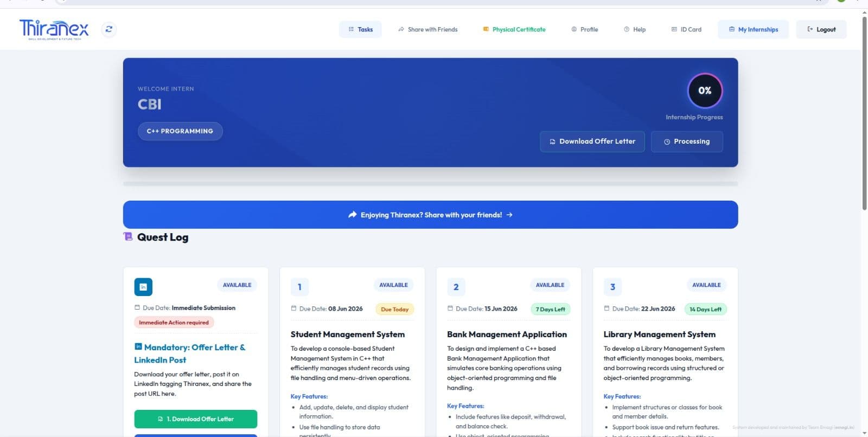Open the Bank Management Application title
This screenshot has width=868, height=437.
pos(507,335)
